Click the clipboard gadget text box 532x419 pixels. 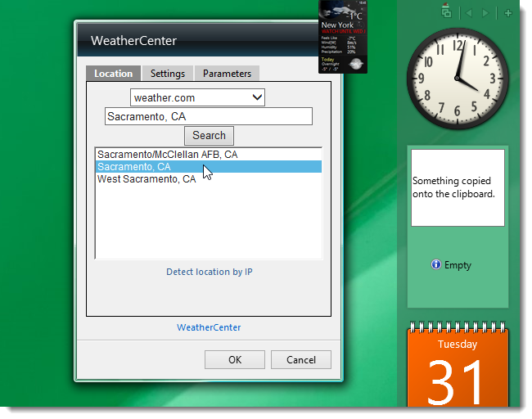(x=458, y=187)
